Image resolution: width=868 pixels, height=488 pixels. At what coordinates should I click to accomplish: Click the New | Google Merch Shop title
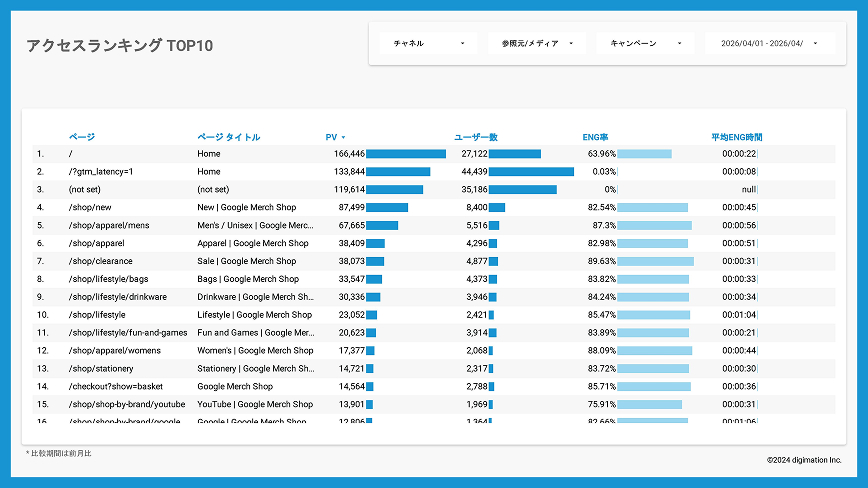(247, 207)
